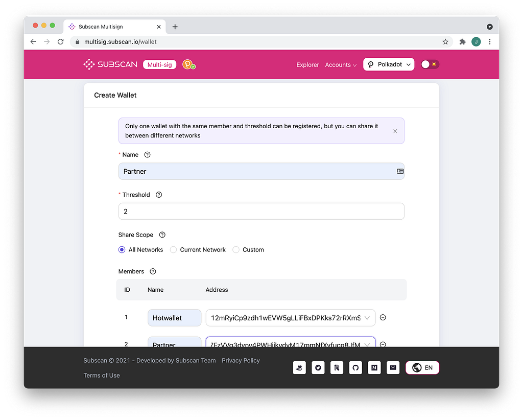Choose the Custom share scope option
The width and height of the screenshot is (523, 420).
[x=236, y=250]
